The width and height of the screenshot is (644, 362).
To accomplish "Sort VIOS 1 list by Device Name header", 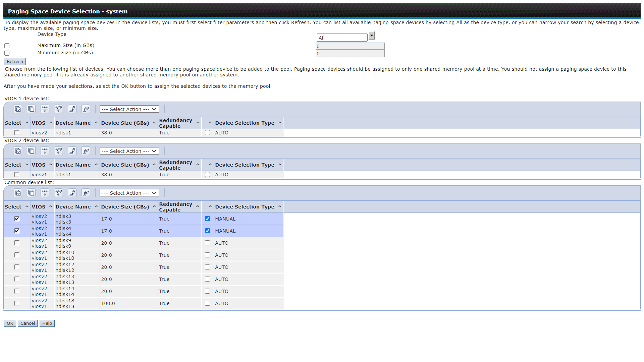I will 73,123.
